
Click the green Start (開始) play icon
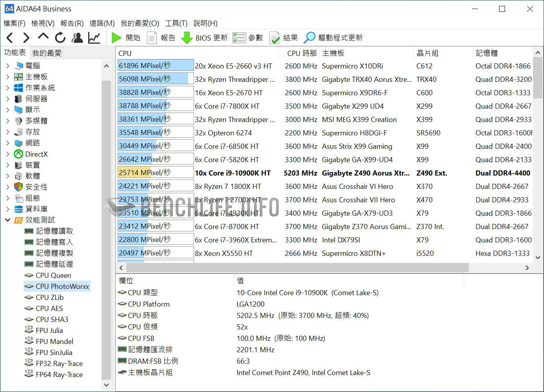117,38
